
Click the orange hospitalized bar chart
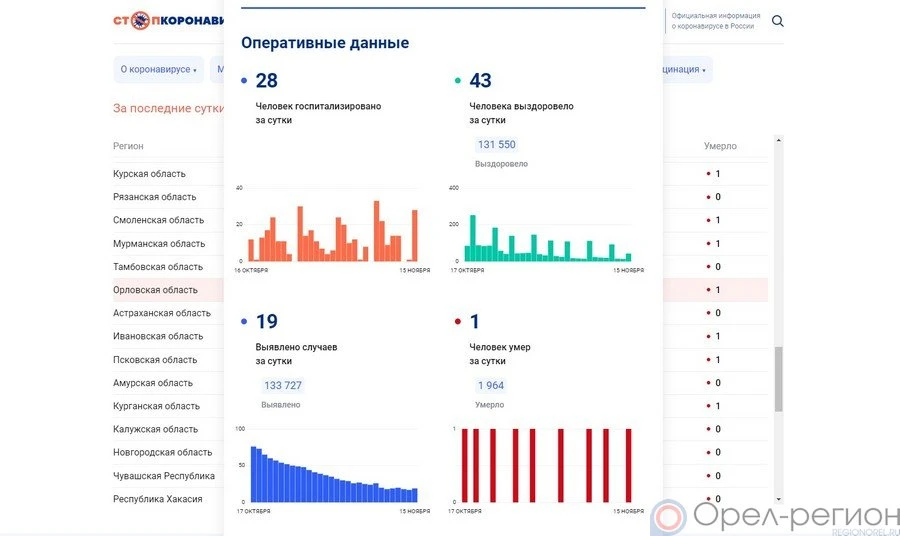pos(332,233)
